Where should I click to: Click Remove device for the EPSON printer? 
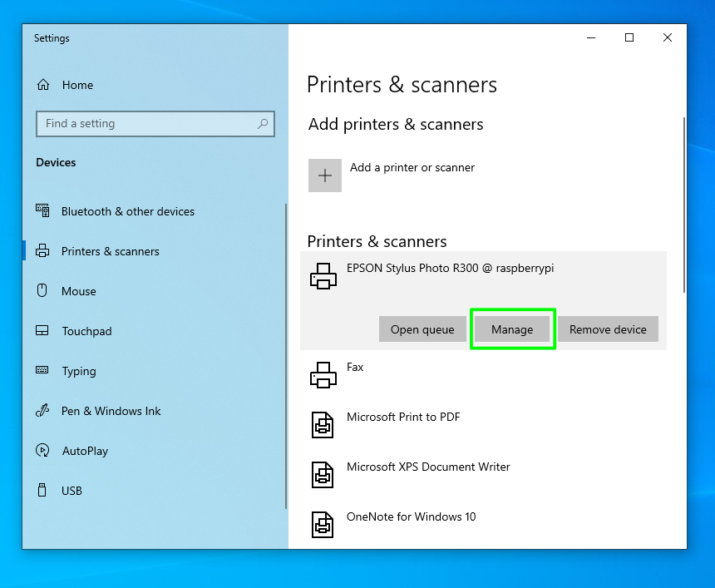click(608, 329)
